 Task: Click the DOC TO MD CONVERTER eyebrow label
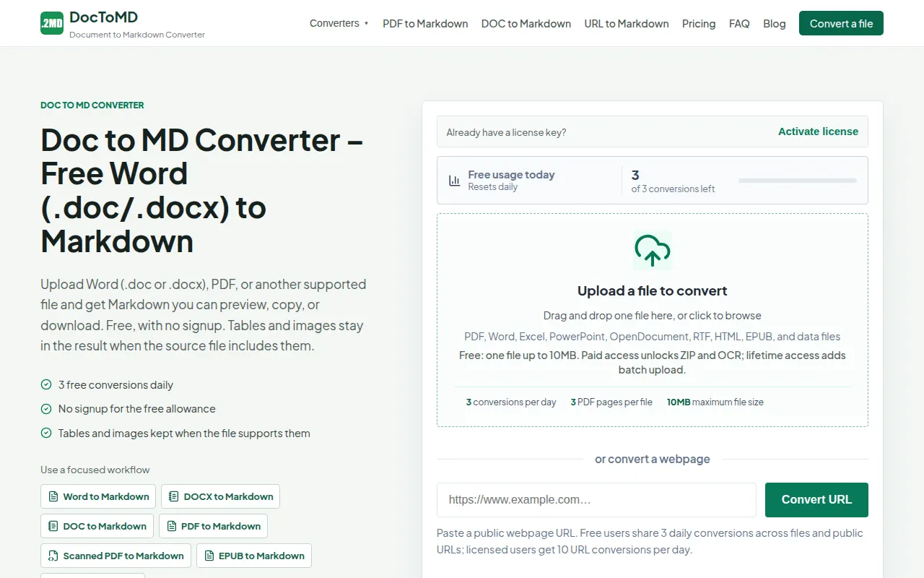[x=92, y=105]
